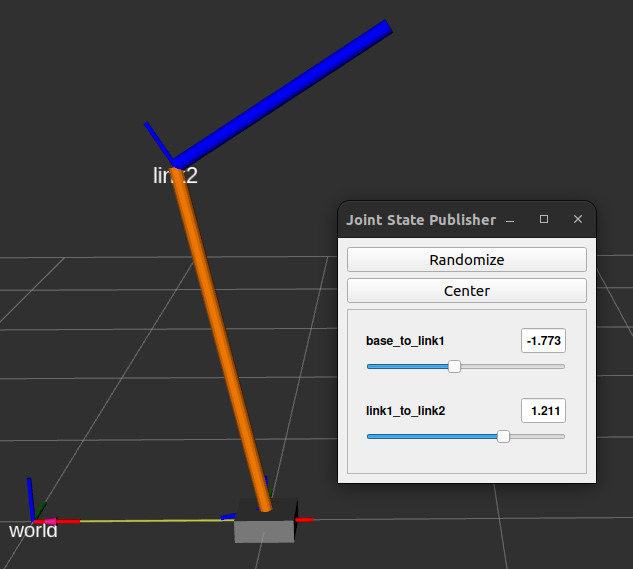Click the link1_to_link2 slider handle
Screen dimensions: 633x569
(503, 437)
